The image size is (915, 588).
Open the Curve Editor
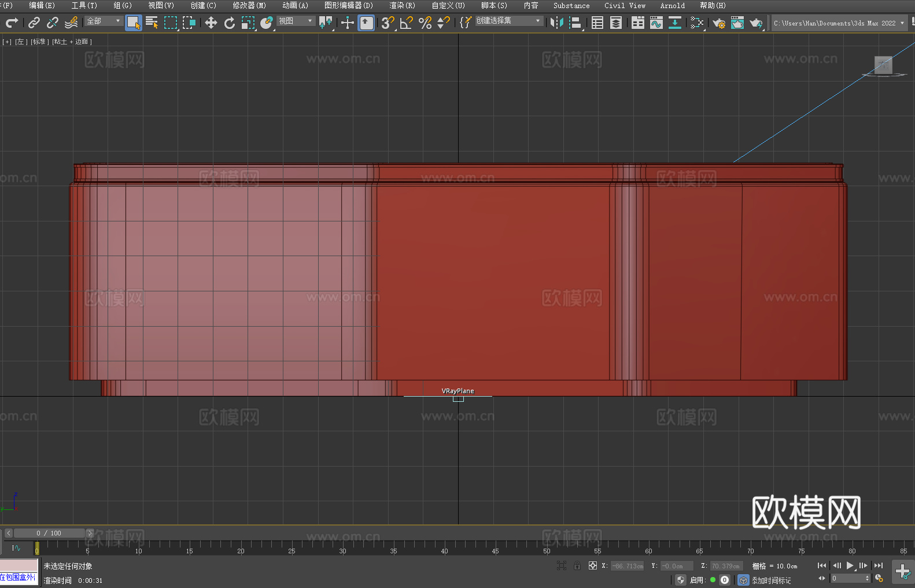656,23
